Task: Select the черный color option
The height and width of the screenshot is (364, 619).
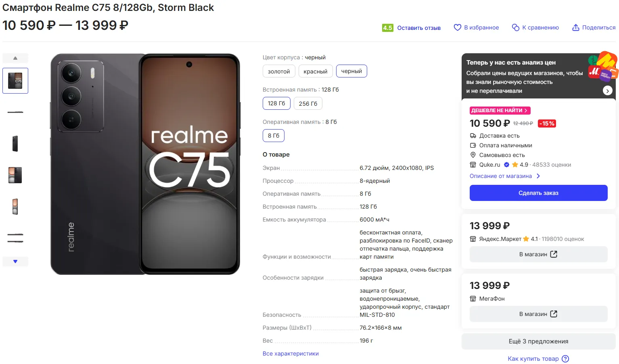Action: [x=351, y=71]
